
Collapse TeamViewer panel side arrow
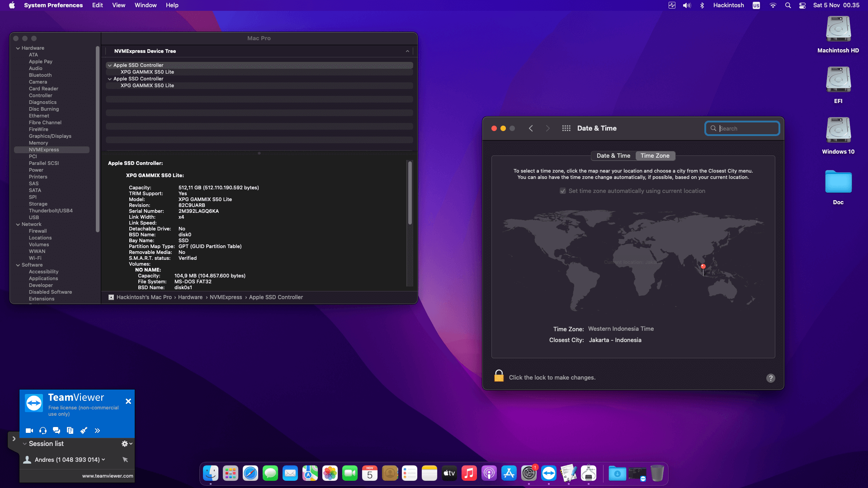tap(14, 439)
